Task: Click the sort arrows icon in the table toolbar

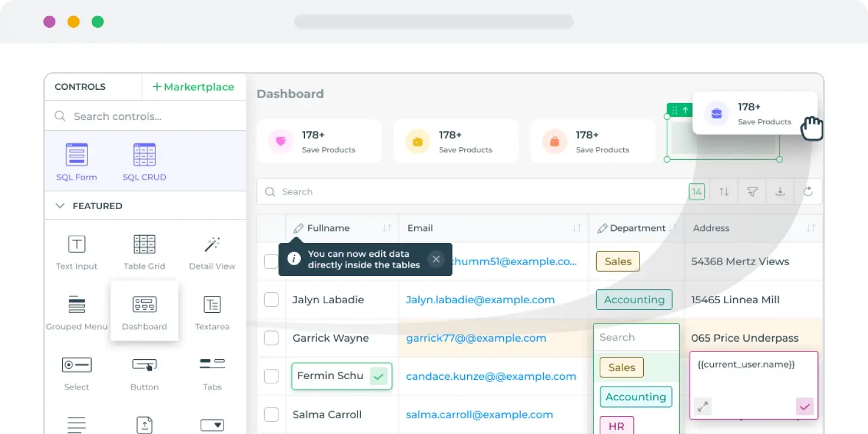Action: (x=723, y=191)
